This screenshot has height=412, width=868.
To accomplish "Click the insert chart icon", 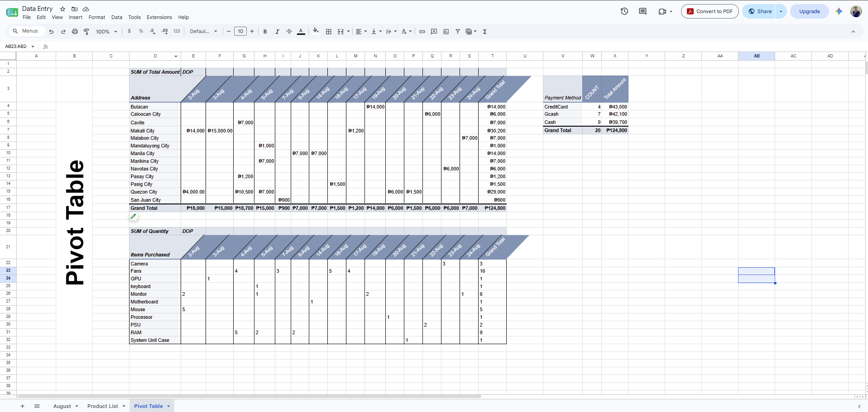I will coord(446,32).
